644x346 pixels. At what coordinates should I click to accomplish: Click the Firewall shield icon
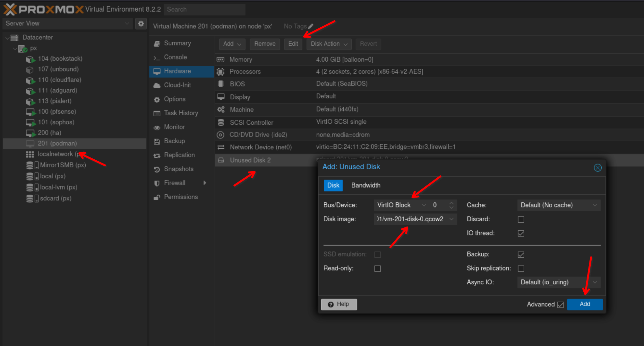pos(157,183)
